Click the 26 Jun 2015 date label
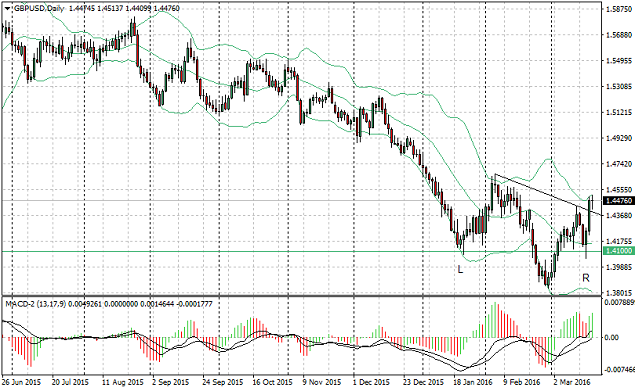This screenshot has width=635, height=391. pos(21,382)
